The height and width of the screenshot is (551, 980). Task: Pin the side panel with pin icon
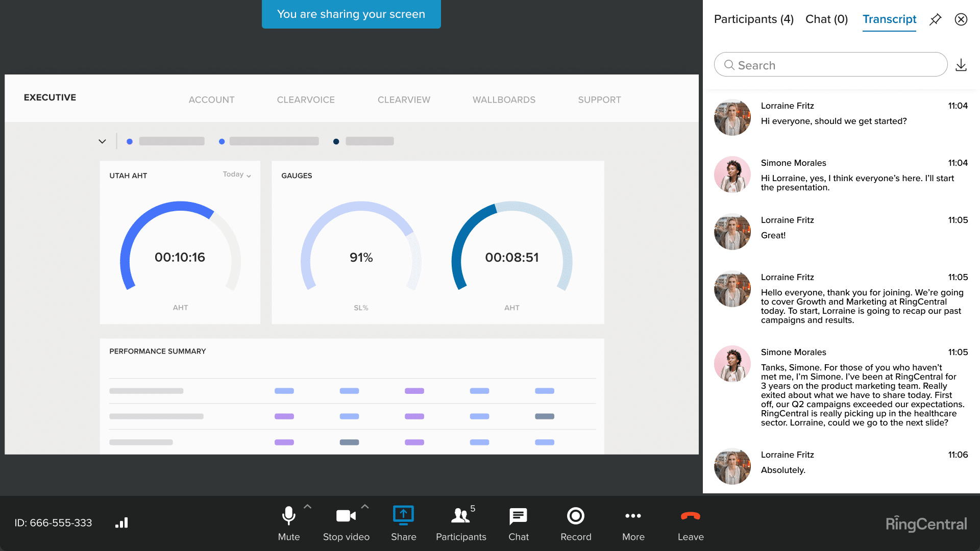pos(935,19)
